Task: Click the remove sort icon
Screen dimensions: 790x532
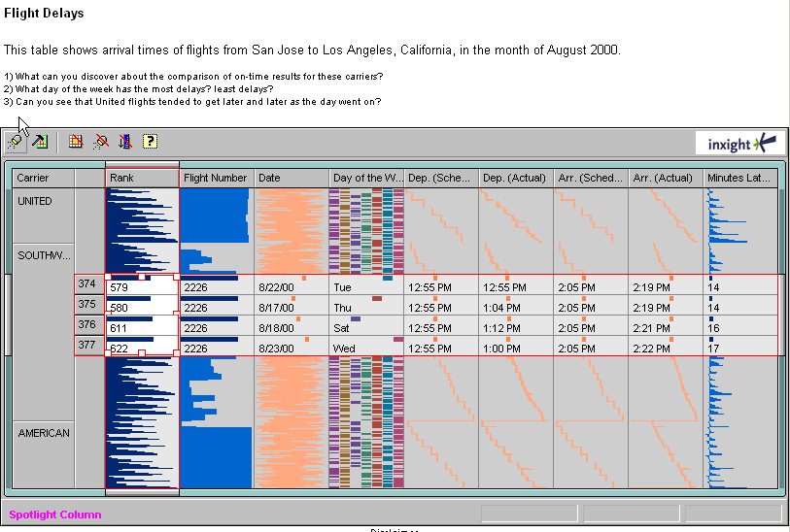Action: coord(125,142)
